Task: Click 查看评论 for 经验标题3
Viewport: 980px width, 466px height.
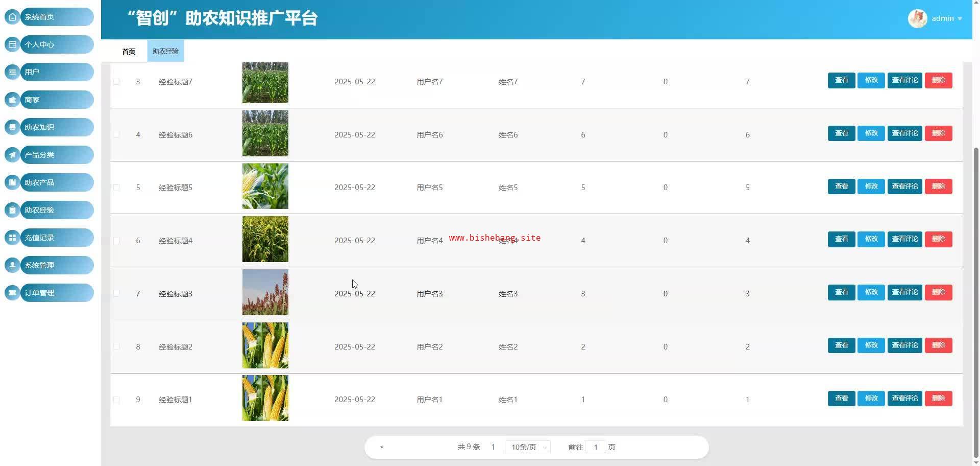Action: [x=904, y=292]
